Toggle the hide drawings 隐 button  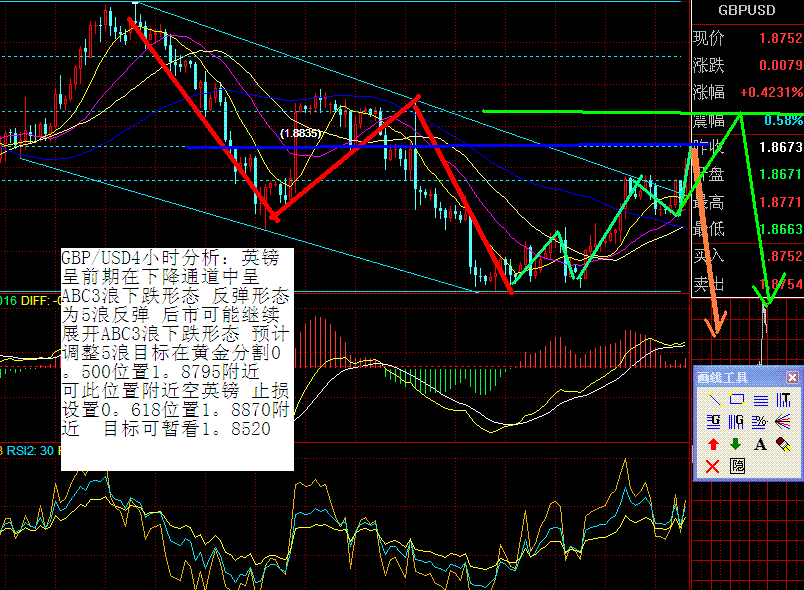[x=737, y=466]
